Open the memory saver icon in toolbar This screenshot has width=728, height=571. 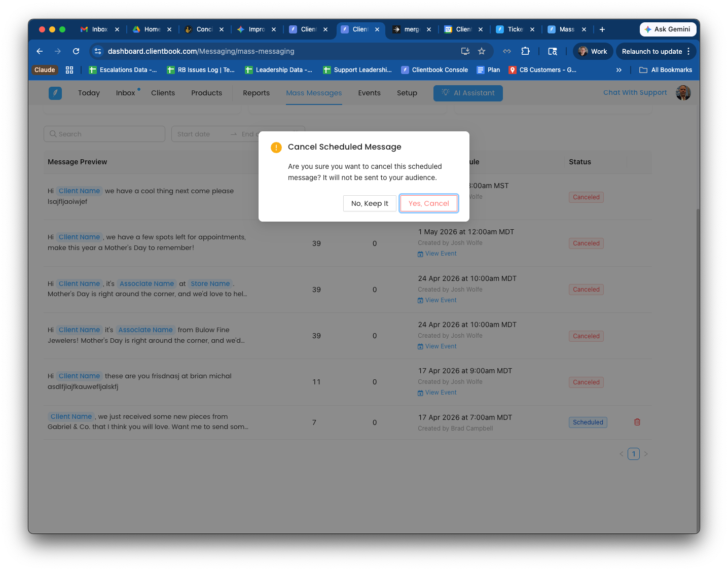click(x=507, y=51)
